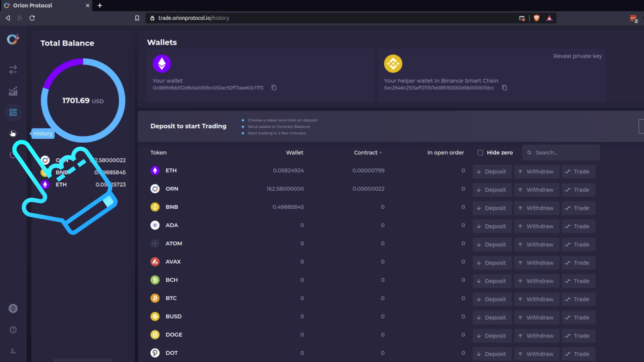Click ETH wallet balance 0.05824924
This screenshot has height=362, width=644.
coord(288,171)
